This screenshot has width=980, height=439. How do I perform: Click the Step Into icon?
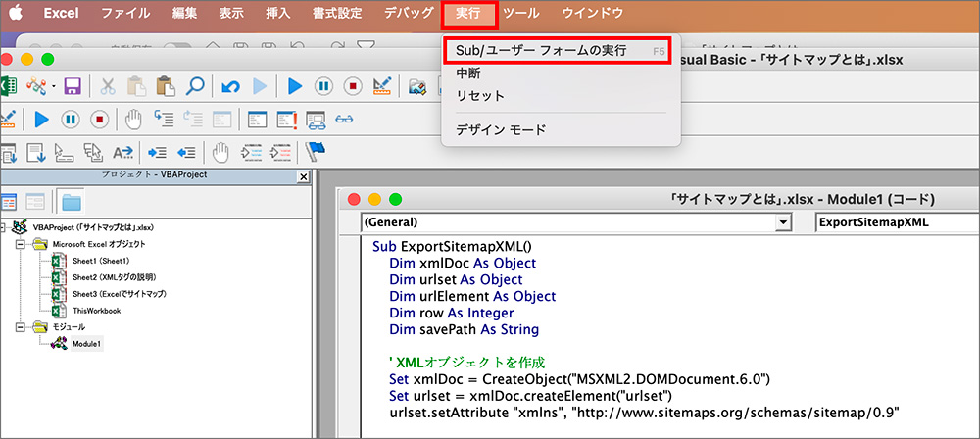(164, 119)
